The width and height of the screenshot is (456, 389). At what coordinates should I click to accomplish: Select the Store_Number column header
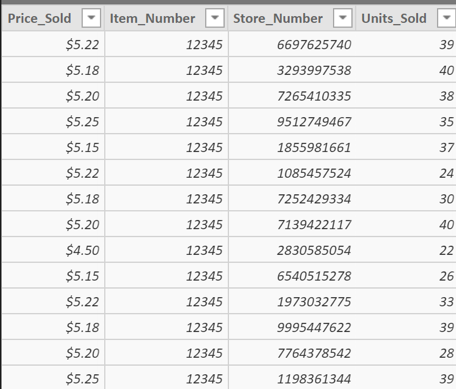(x=292, y=18)
